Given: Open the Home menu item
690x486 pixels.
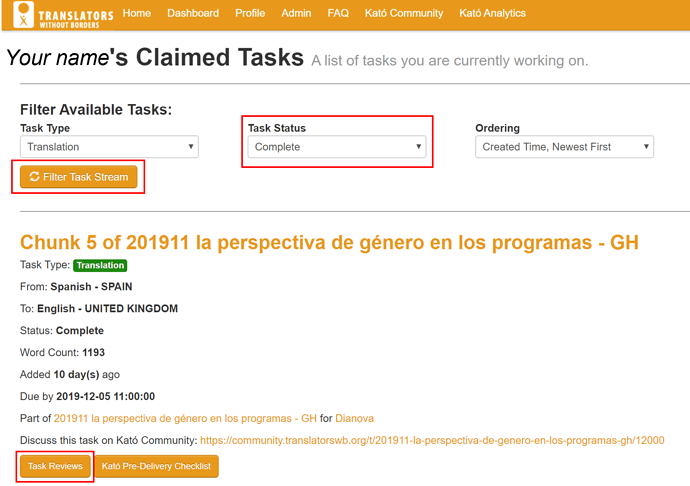Looking at the screenshot, I should (137, 13).
